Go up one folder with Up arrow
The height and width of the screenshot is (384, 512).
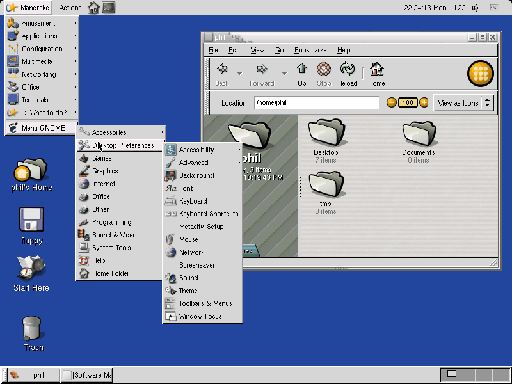pyautogui.click(x=302, y=69)
